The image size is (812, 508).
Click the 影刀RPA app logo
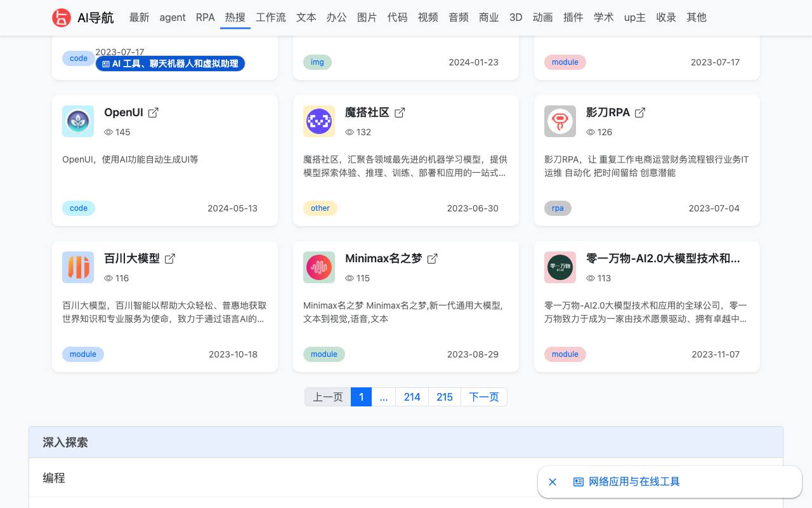tap(560, 121)
